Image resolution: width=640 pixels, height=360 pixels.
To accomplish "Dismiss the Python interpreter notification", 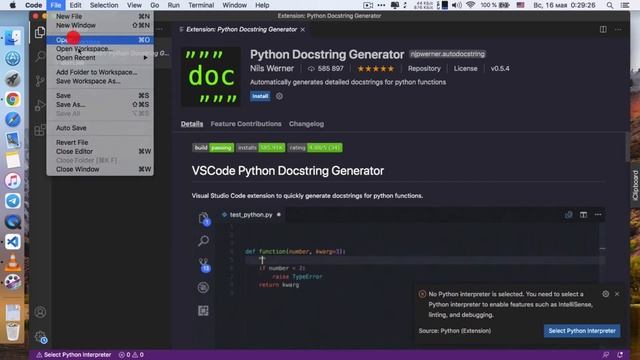I will [x=617, y=294].
